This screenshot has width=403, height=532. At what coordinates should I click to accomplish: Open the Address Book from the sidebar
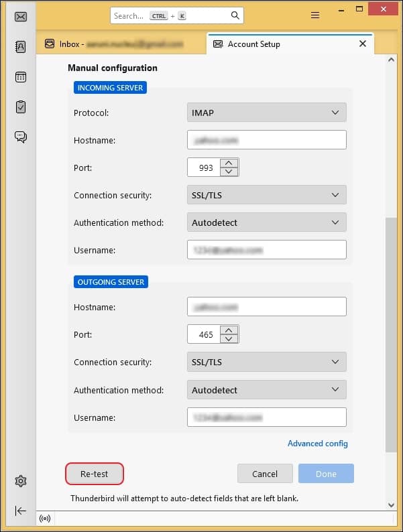coord(21,46)
